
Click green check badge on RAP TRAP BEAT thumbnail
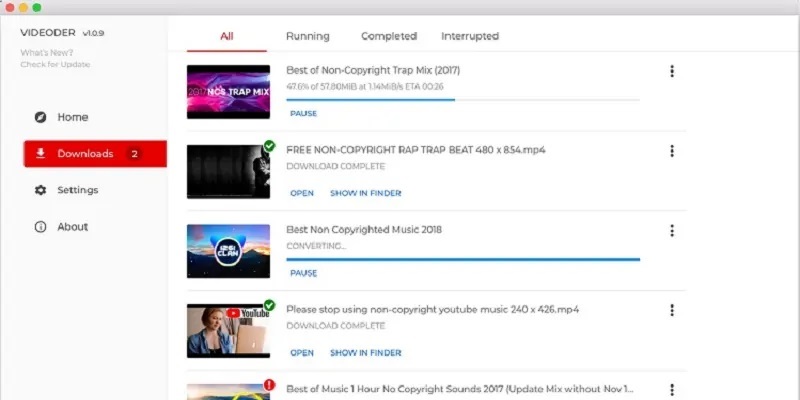[x=269, y=146]
